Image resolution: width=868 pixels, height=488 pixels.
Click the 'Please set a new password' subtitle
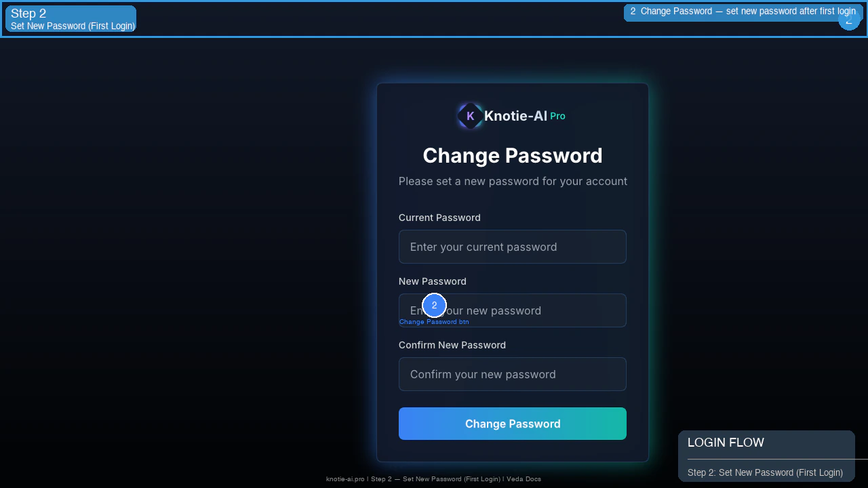pyautogui.click(x=513, y=181)
